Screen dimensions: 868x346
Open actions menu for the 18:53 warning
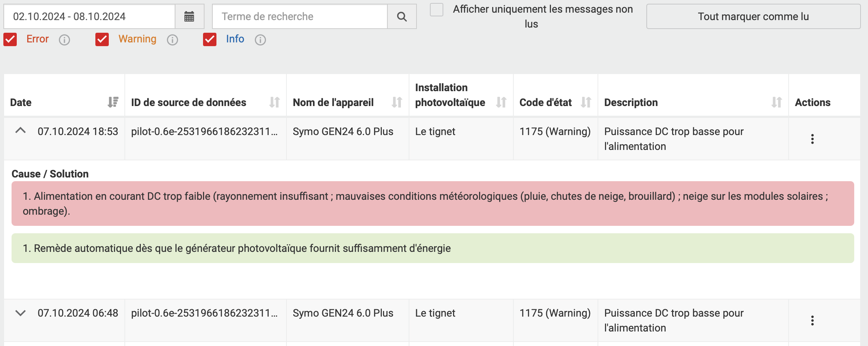[812, 138]
